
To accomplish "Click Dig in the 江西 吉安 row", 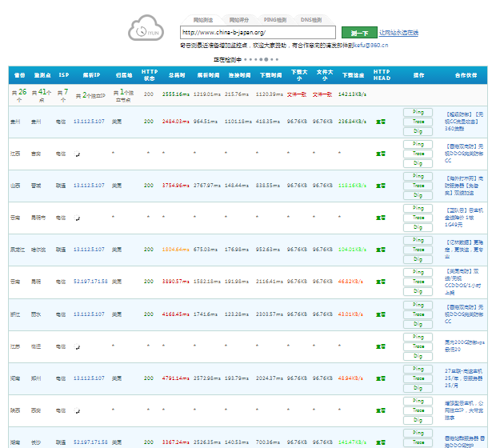I will tap(418, 163).
